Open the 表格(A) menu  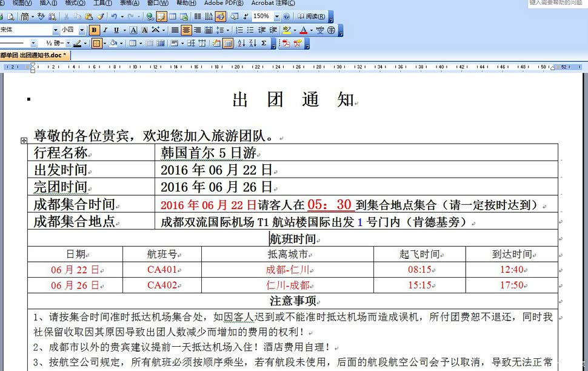click(130, 3)
